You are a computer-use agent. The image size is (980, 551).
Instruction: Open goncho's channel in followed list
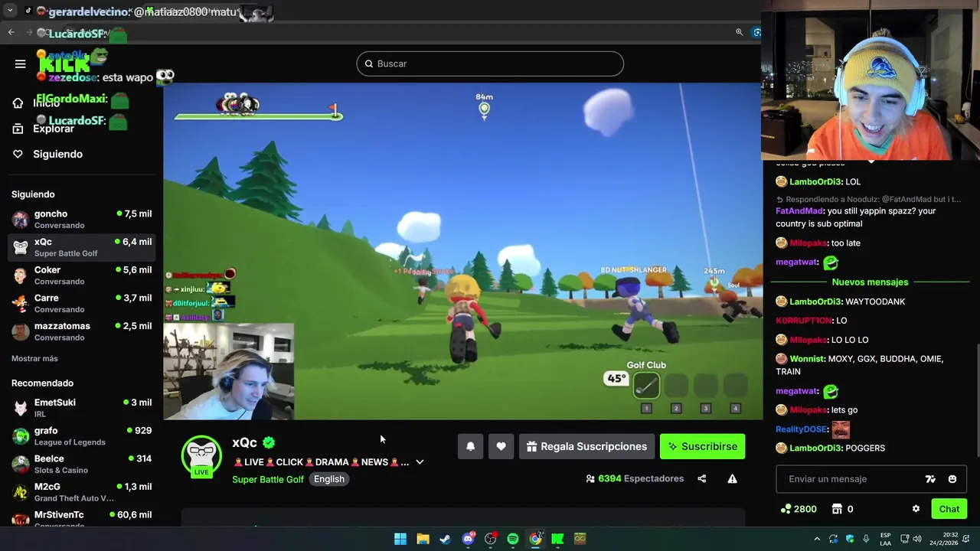81,219
